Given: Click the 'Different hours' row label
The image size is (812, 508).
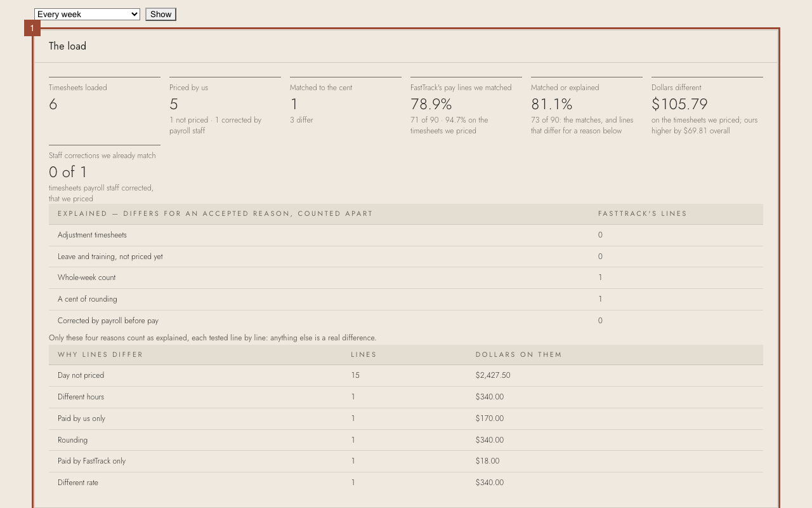Looking at the screenshot, I should [81, 397].
